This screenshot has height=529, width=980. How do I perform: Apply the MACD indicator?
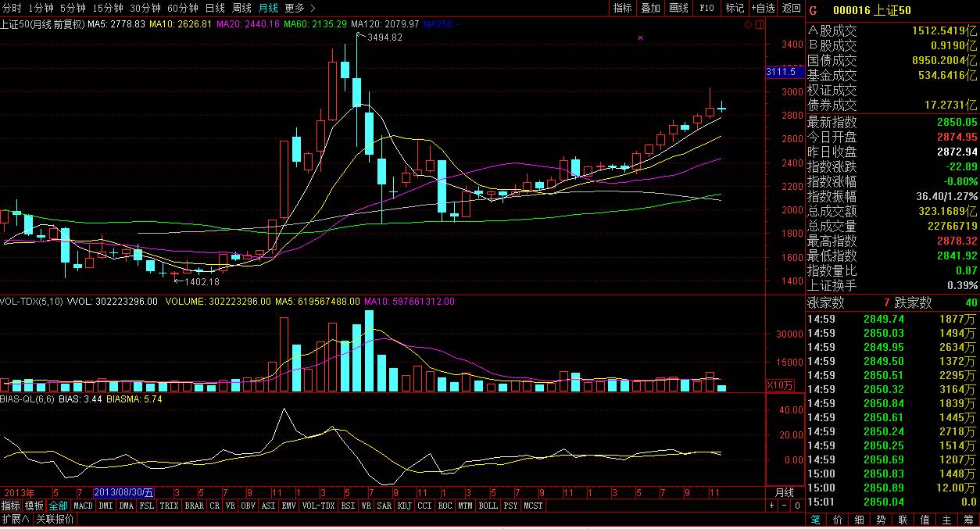(83, 506)
